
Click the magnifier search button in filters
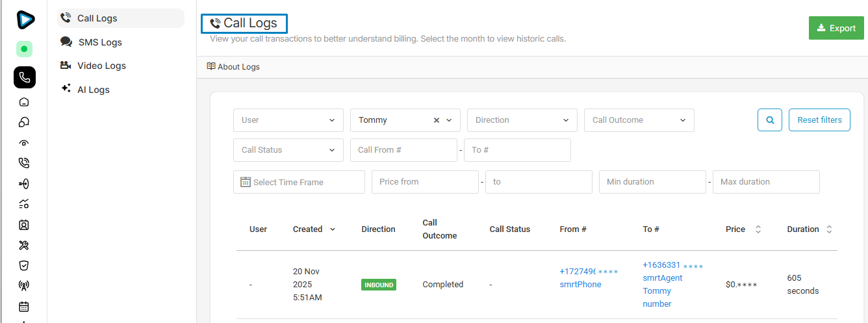770,120
